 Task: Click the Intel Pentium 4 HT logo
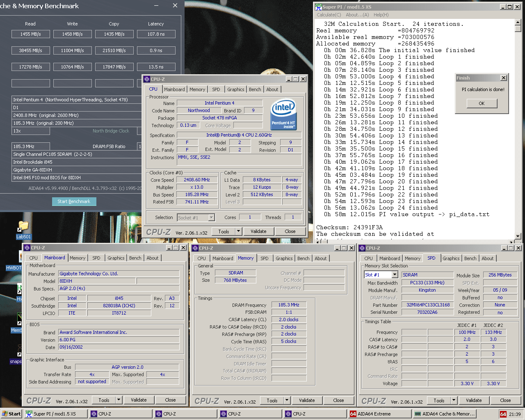coord(283,114)
